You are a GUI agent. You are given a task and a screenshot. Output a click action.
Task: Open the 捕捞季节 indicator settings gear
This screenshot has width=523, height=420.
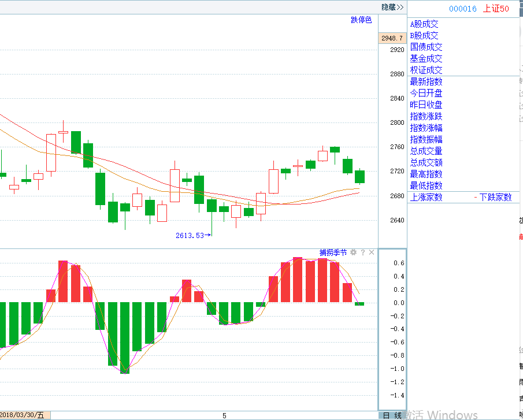[353, 252]
